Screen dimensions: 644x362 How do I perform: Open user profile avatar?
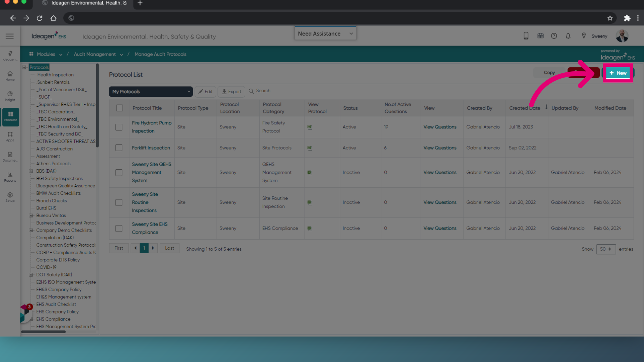click(622, 36)
